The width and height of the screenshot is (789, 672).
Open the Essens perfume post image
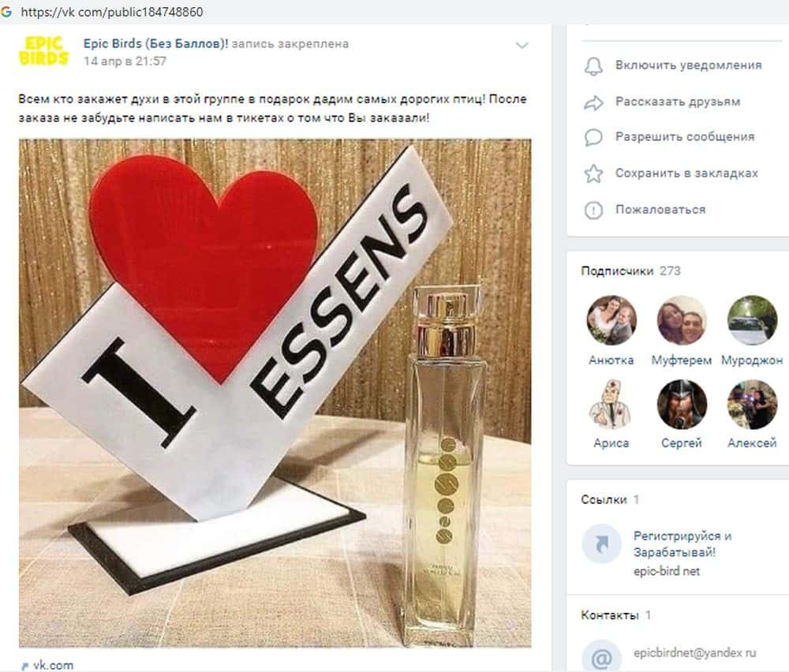pyautogui.click(x=275, y=393)
